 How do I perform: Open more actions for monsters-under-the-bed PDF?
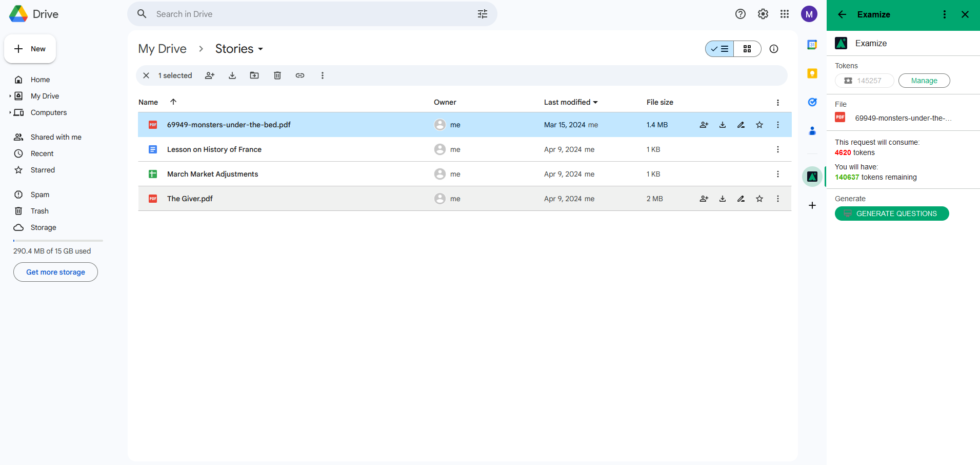point(778,125)
